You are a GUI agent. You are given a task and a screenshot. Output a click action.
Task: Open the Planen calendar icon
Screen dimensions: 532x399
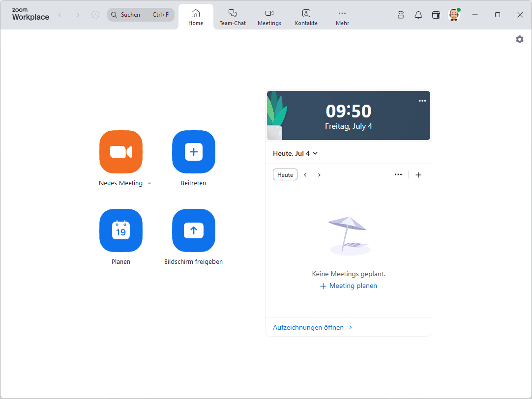(121, 230)
